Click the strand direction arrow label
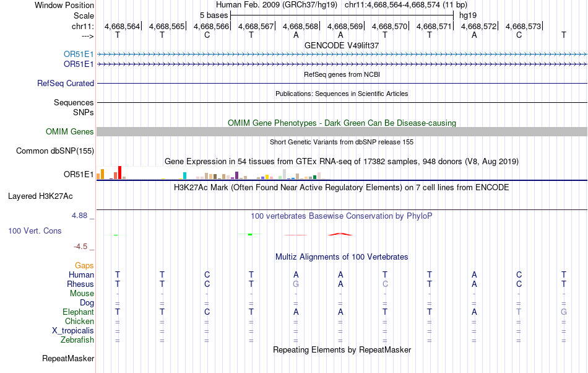Viewport: 588px width, 373px height. [x=87, y=36]
